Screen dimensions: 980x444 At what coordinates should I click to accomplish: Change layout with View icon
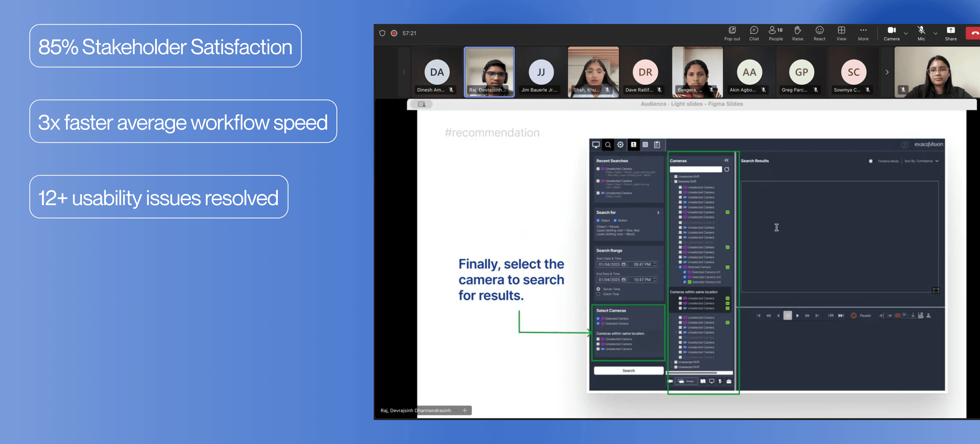841,33
